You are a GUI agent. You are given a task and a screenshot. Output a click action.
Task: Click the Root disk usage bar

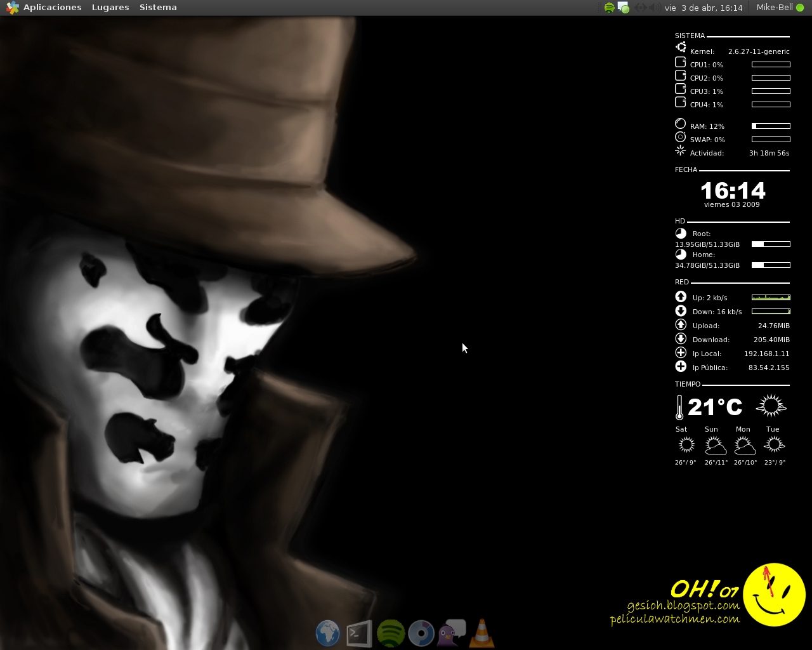771,244
